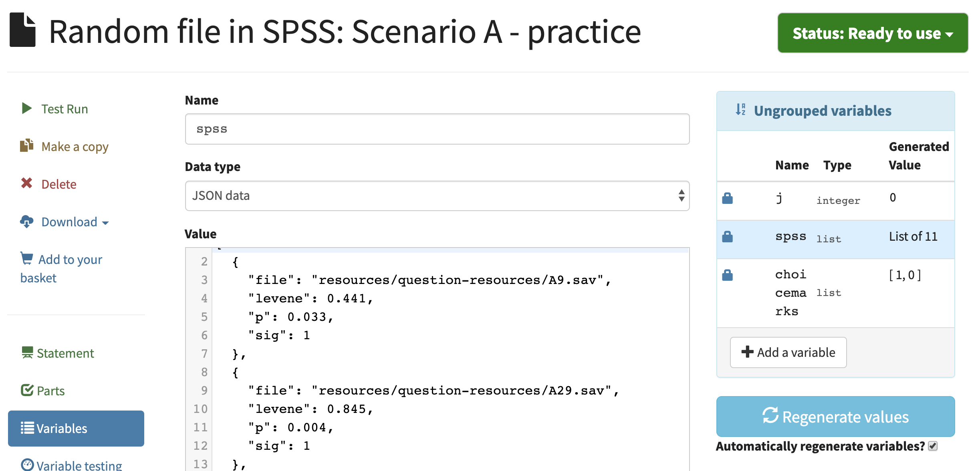Screen dimensions: 980x471
Task: Uncheck Automatically regenerate variables checkbox
Action: pos(933,446)
